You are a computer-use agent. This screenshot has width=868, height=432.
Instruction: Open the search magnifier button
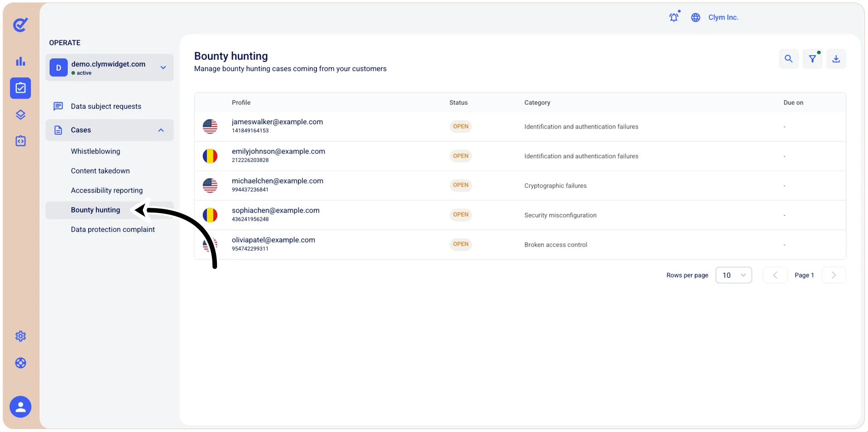(x=788, y=59)
